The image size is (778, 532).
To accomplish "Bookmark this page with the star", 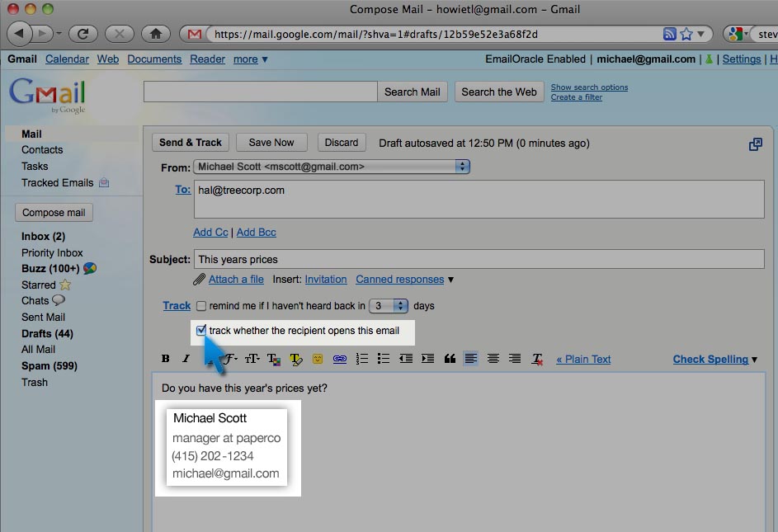I will coord(686,34).
